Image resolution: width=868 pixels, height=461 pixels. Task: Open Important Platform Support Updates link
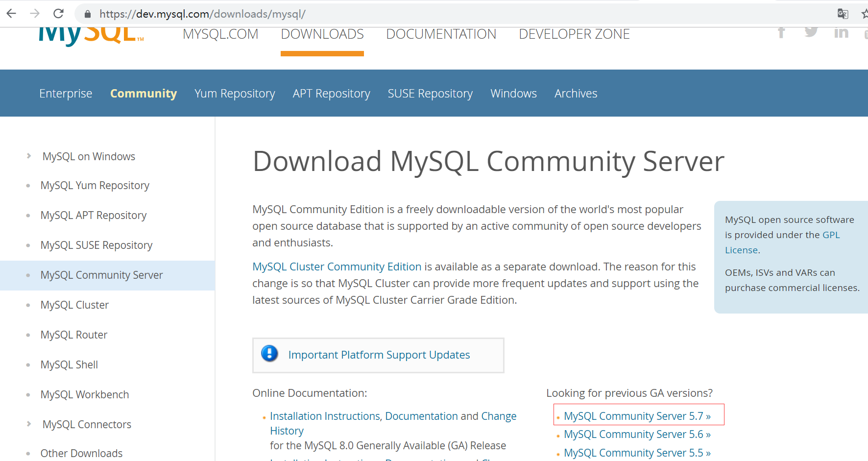(379, 355)
